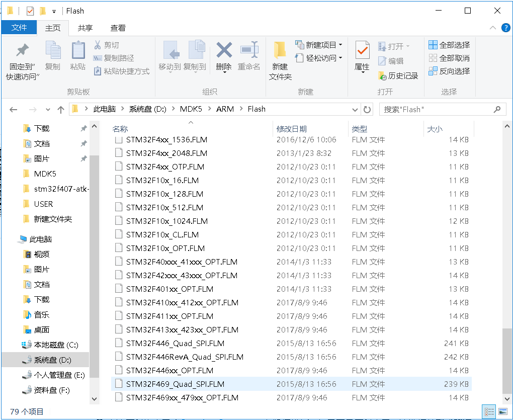Image resolution: width=513 pixels, height=420 pixels.
Task: Open the Open button dropdown arrow
Action: click(x=408, y=46)
